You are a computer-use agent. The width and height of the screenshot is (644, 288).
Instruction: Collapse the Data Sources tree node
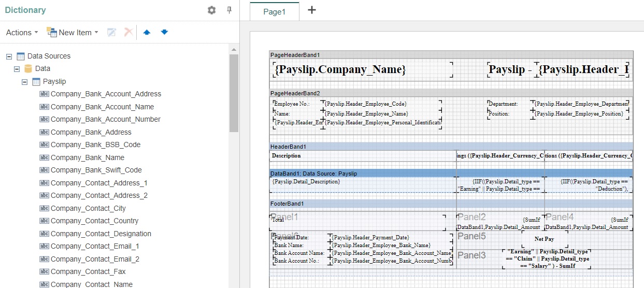point(9,56)
